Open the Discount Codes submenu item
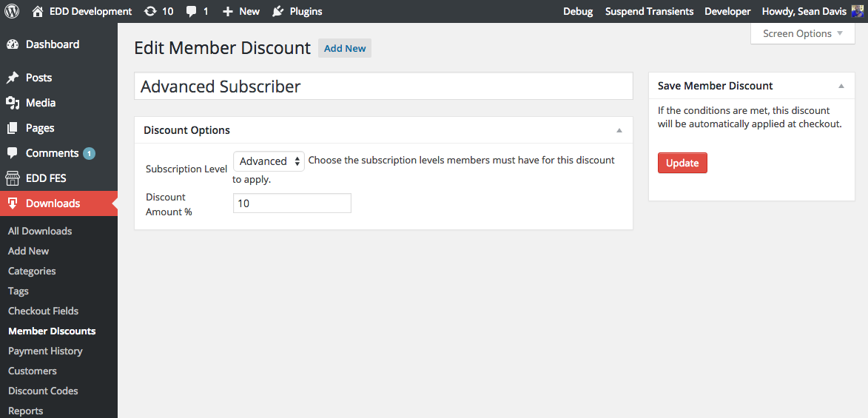Viewport: 868px width, 418px height. pyautogui.click(x=43, y=391)
